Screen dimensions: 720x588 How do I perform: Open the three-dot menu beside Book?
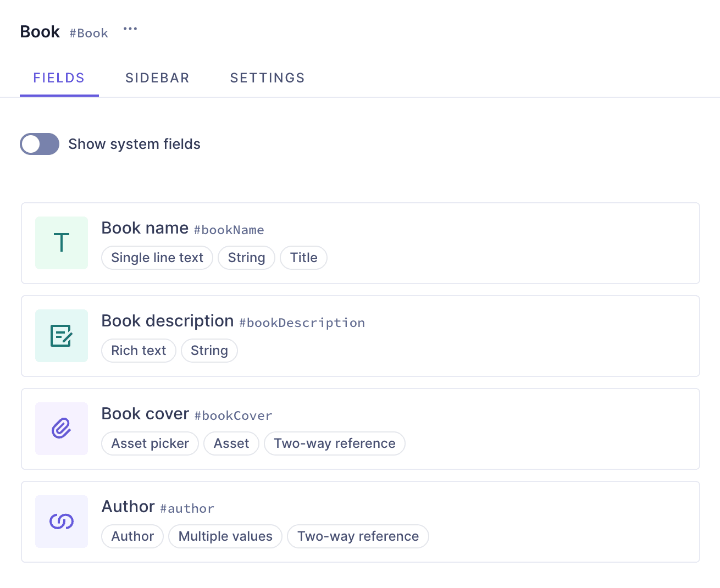[x=130, y=29]
